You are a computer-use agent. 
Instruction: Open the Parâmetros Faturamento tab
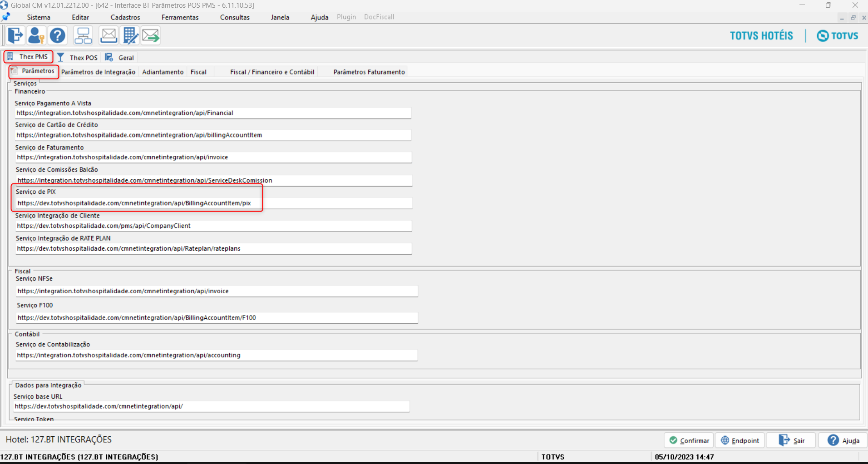point(369,72)
